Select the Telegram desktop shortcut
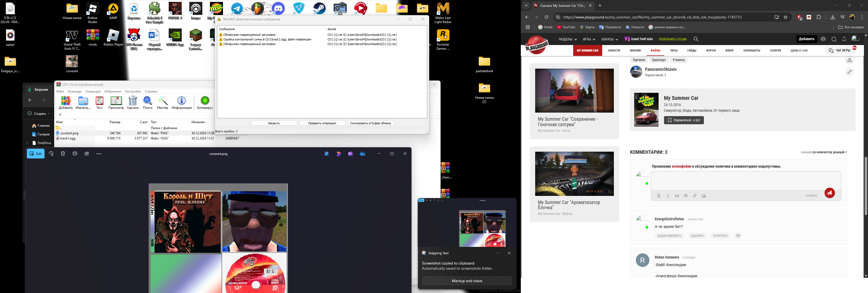The height and width of the screenshot is (293, 868). [237, 8]
